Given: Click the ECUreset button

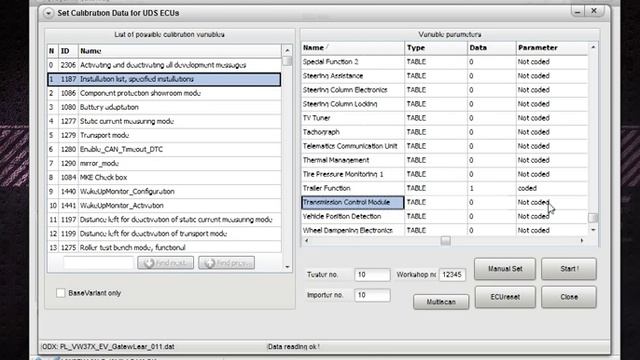Looking at the screenshot, I should coord(505,297).
